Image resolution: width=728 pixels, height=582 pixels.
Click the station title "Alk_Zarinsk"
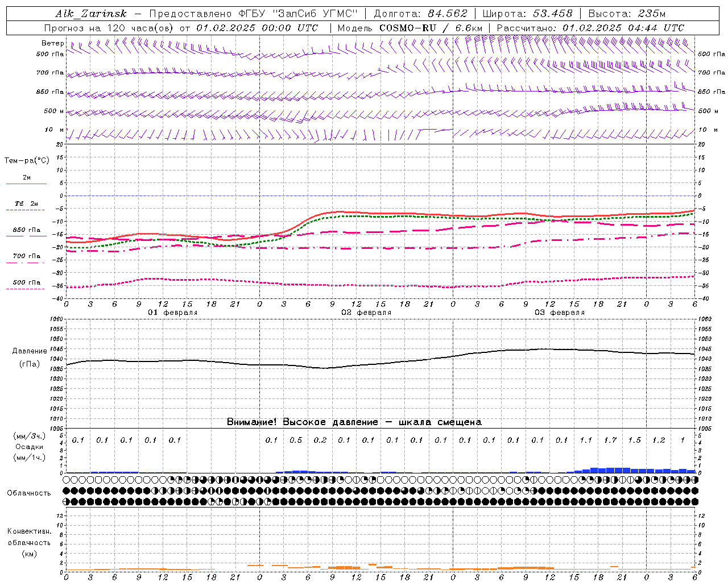click(91, 14)
